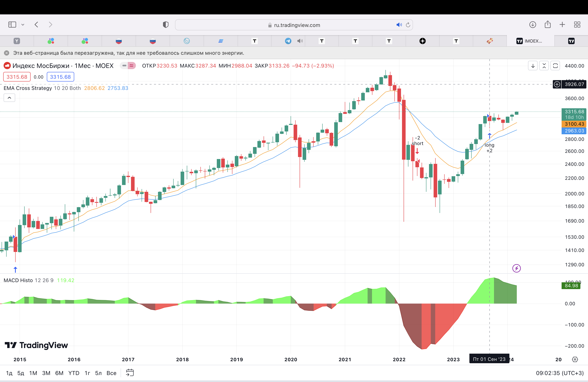Collapse pane with double-chevron button
This screenshot has width=588, height=382.
[x=544, y=66]
